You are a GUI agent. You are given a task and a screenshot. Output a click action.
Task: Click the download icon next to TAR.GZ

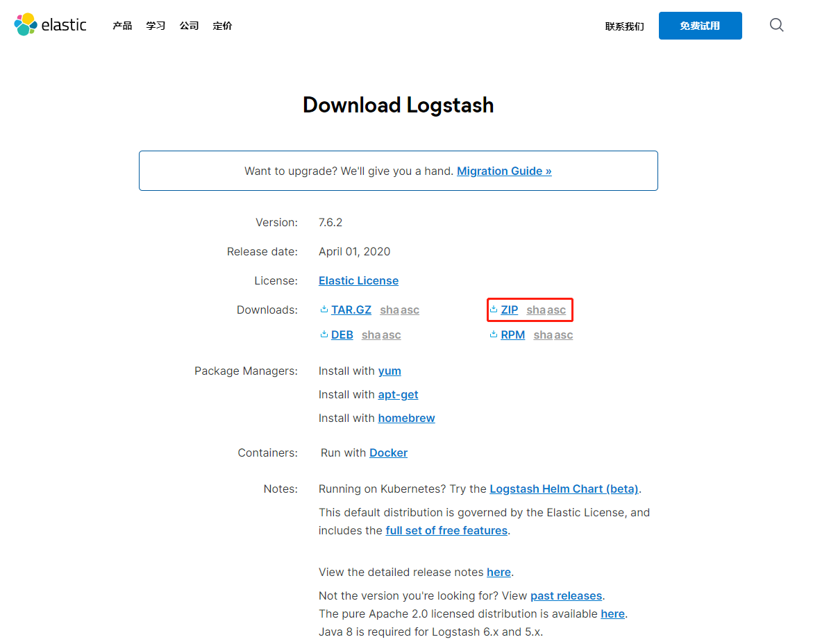[324, 310]
